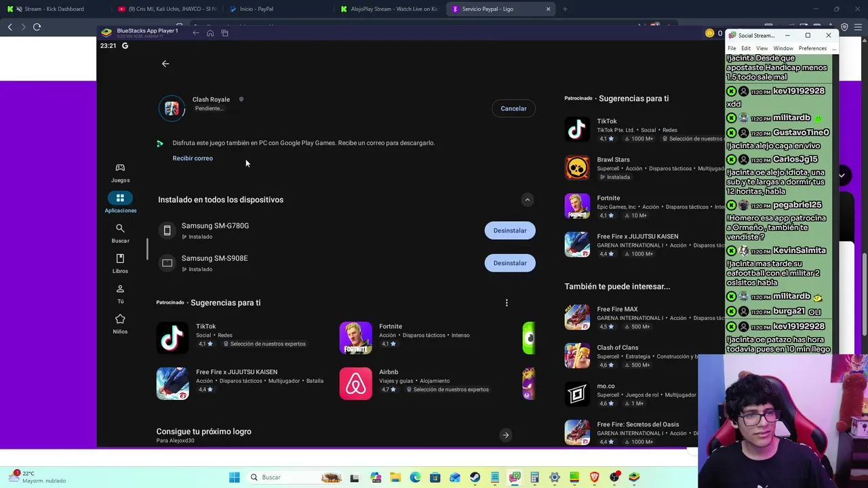
Task: Desinstalar from Samsung SM-G780G
Action: pos(510,230)
